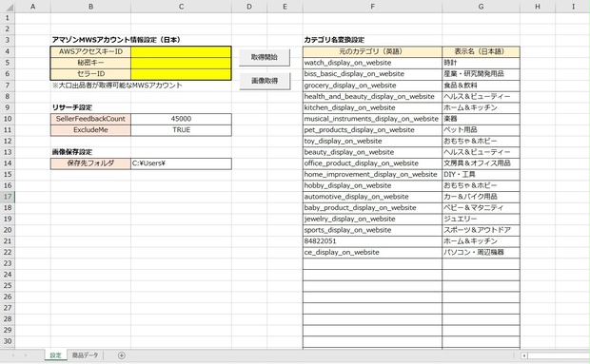Select the automotive_display_on_website cell
Image resolution: width=590 pixels, height=364 pixels.
point(372,197)
